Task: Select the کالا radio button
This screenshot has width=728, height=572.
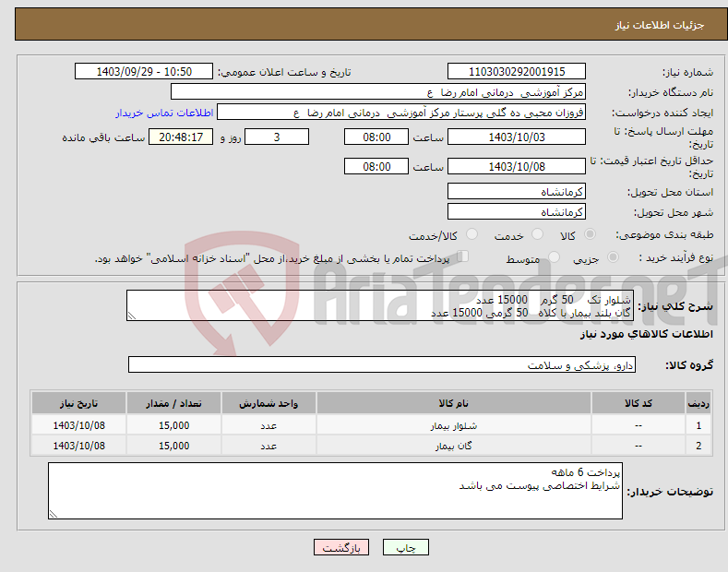Action: (x=590, y=234)
